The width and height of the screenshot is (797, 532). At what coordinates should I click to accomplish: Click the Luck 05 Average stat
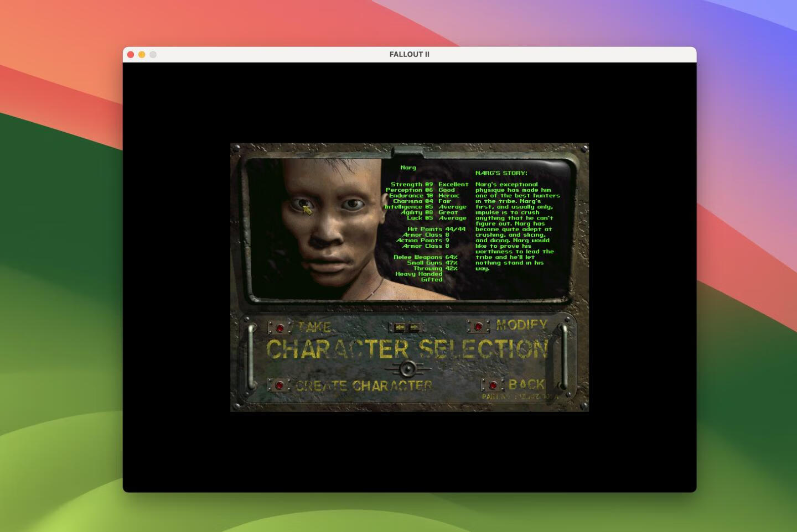click(437, 218)
